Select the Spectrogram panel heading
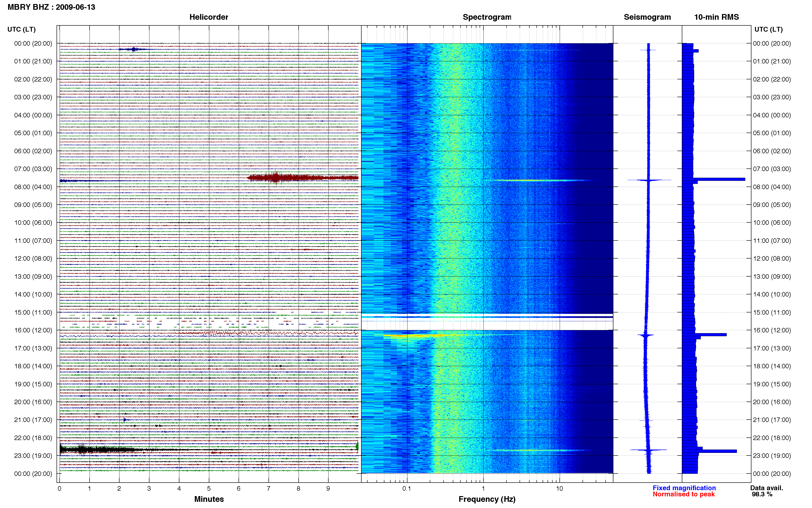 click(x=487, y=17)
